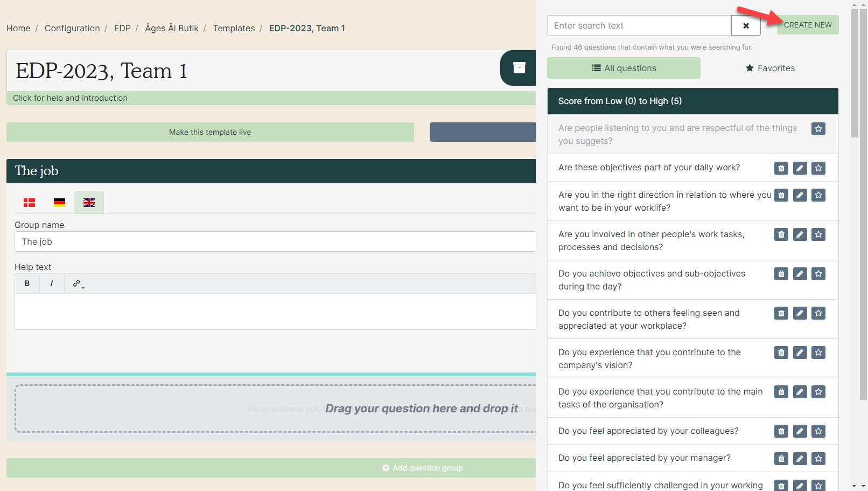Favorite "Do you achieve objectives and sub-objectives during the day?"
This screenshot has width=868, height=491.
tap(818, 274)
